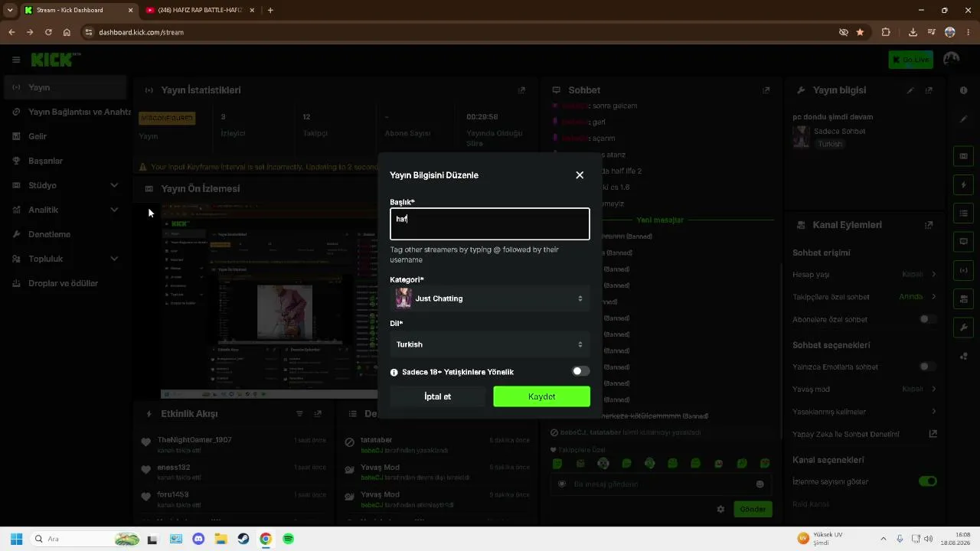Pop out the Kanal Eylemleri panel
The height and width of the screenshot is (551, 980).
pyautogui.click(x=929, y=225)
